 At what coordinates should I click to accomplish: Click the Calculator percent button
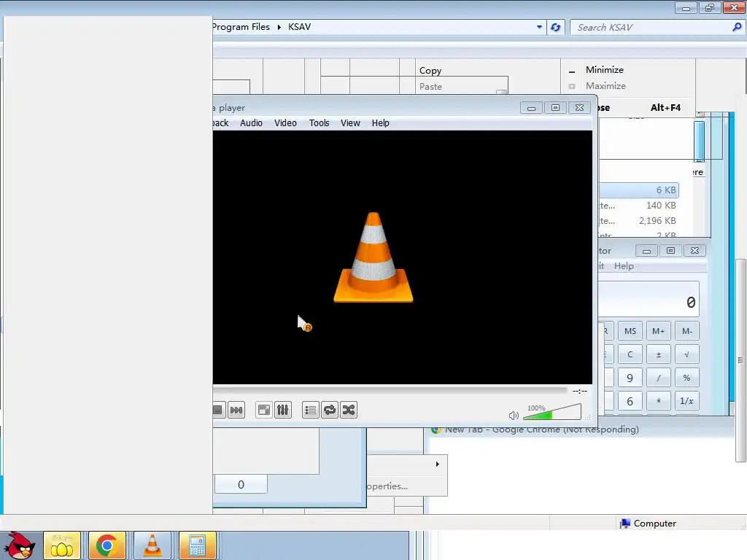686,378
